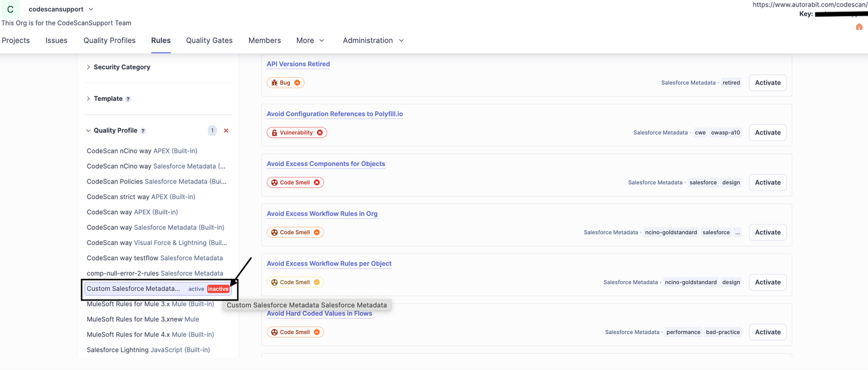Screen dimensions: 868x370
Task: Toggle the active filter on Custom Salesforce Metadata
Action: [196, 289]
